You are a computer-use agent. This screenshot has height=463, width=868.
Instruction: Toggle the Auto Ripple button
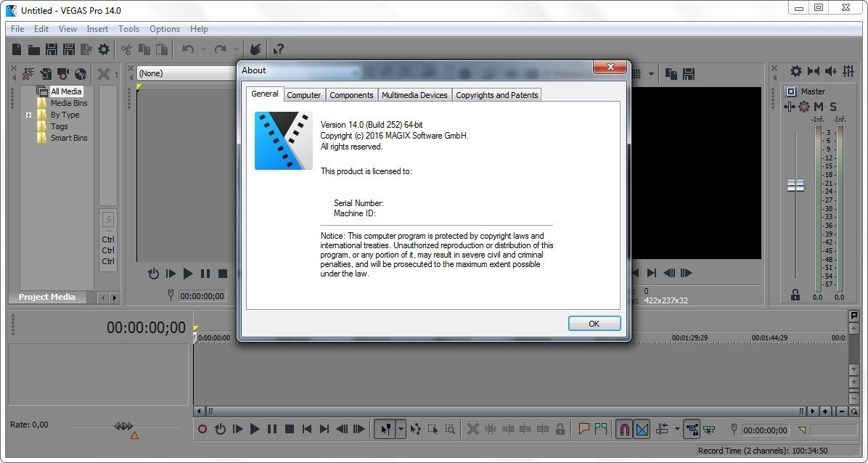click(662, 429)
